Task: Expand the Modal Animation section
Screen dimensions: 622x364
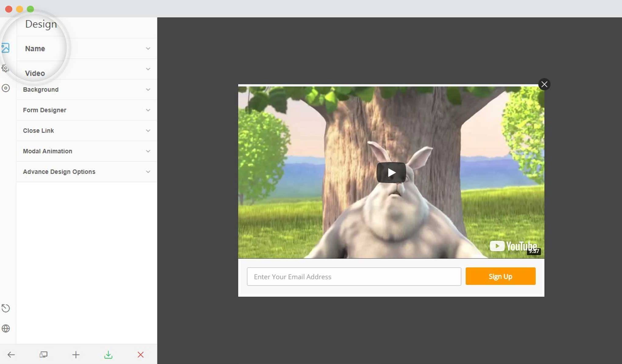Action: [x=87, y=151]
